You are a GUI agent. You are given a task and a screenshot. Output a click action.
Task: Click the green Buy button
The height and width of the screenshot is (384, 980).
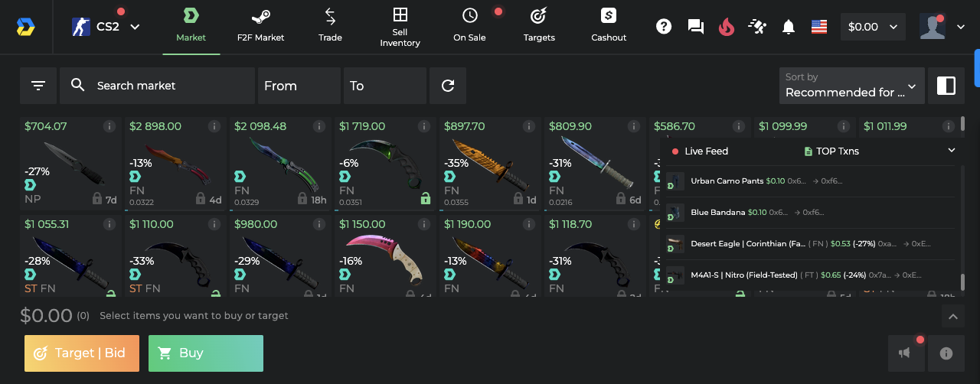coord(206,353)
